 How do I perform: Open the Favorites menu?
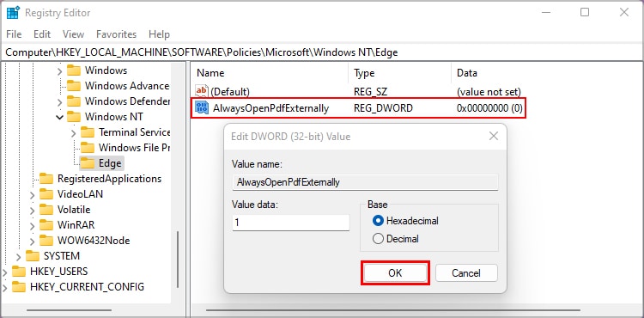tap(116, 34)
